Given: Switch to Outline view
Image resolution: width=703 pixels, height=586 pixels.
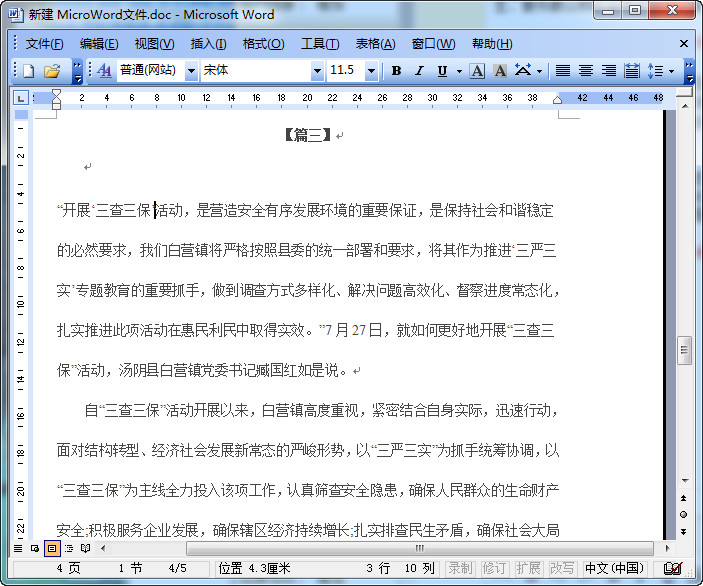Looking at the screenshot, I should 69,548.
